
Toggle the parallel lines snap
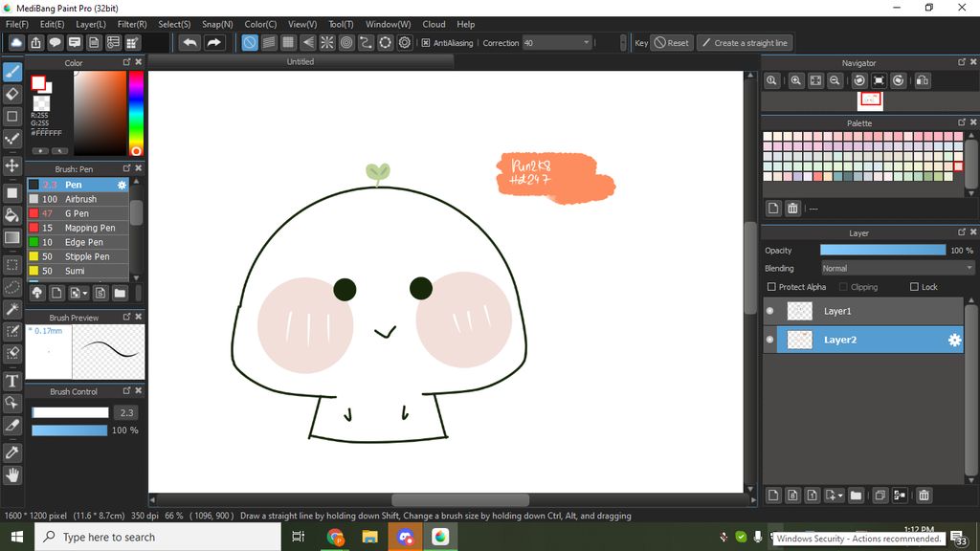(269, 42)
